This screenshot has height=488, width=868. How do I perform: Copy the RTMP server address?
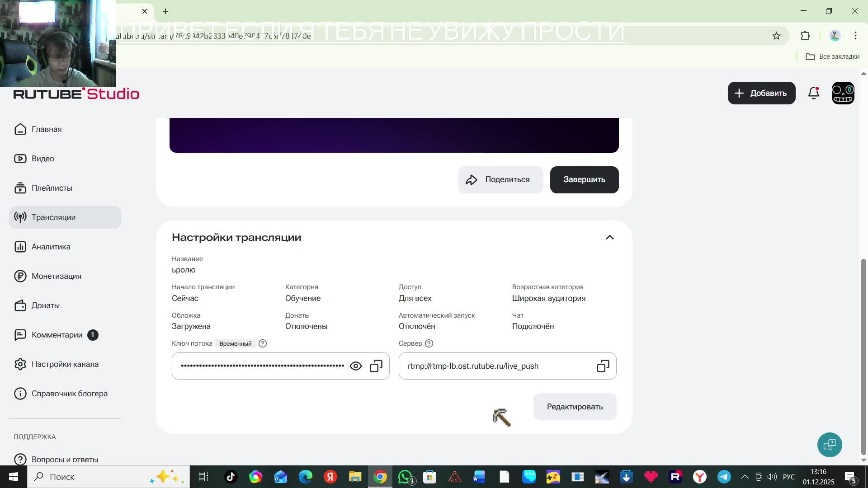pos(603,366)
